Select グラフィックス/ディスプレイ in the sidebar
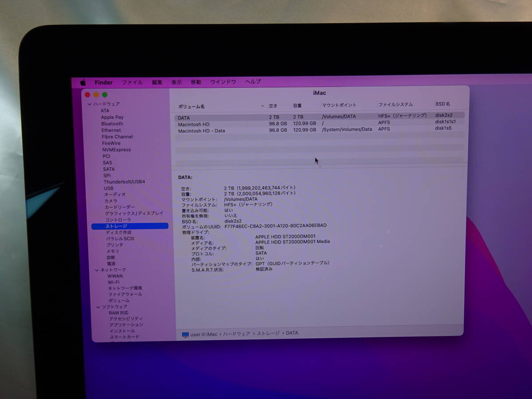This screenshot has height=399, width=532. pos(134,213)
